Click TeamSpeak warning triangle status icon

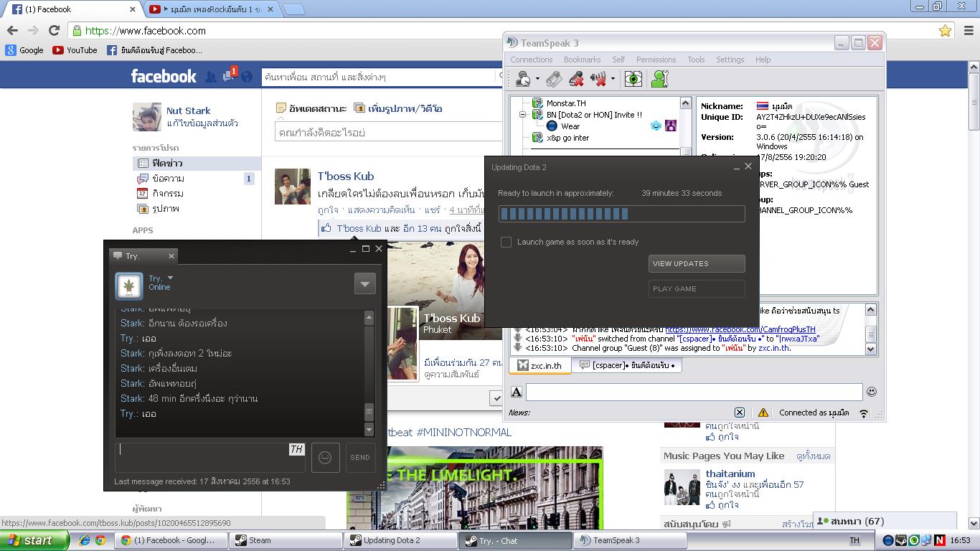763,413
